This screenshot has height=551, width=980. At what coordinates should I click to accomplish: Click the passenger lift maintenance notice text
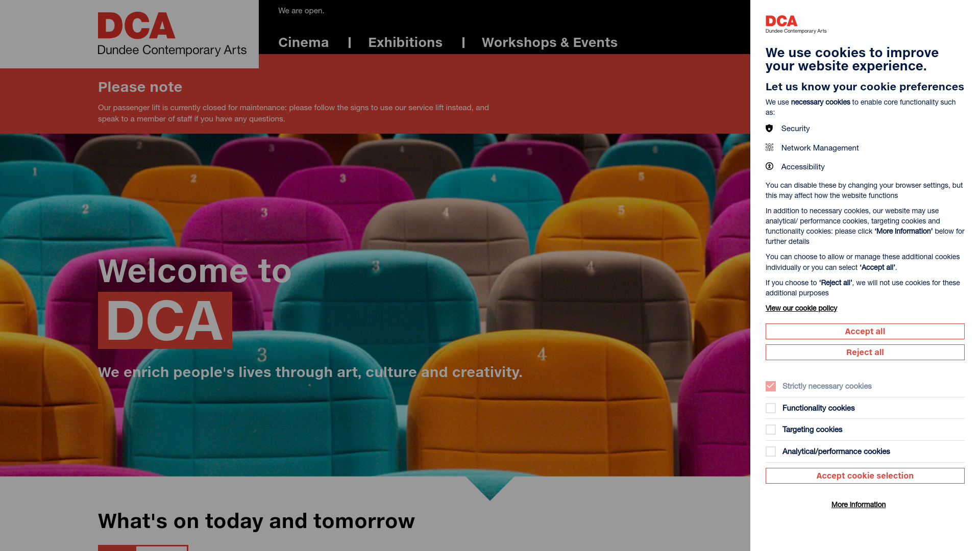[x=293, y=113]
